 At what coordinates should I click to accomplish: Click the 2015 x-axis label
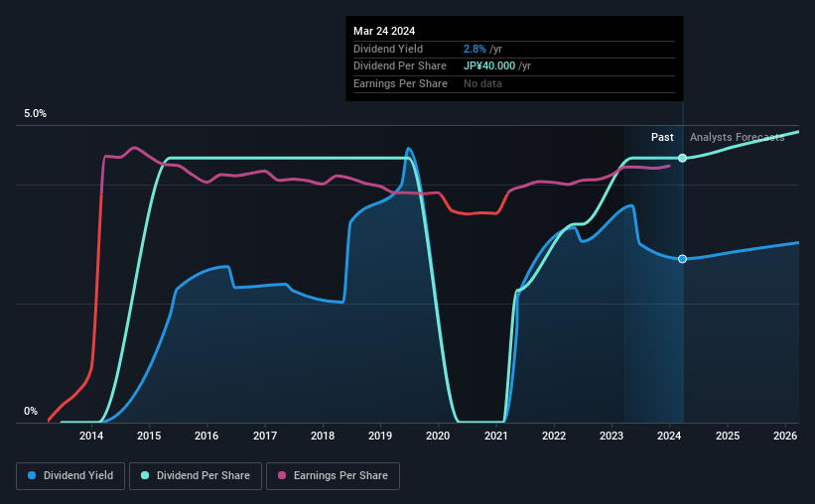[x=149, y=436]
